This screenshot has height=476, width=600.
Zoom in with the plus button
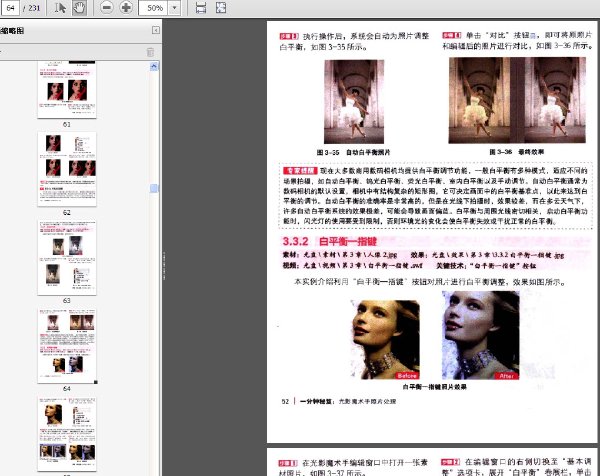[126, 8]
